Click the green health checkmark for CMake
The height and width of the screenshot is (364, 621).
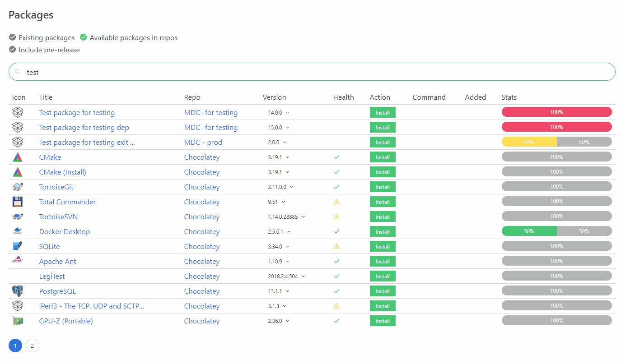(336, 157)
